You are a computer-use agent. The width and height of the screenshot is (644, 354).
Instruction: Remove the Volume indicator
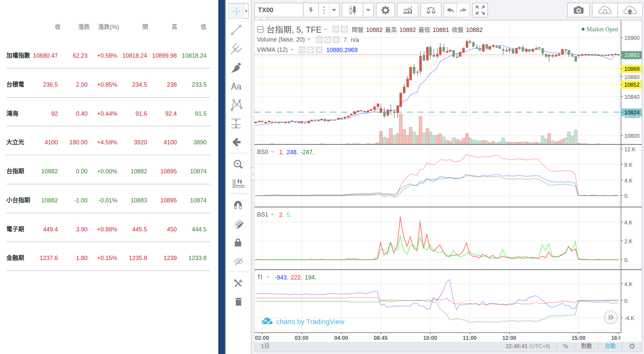click(336, 40)
